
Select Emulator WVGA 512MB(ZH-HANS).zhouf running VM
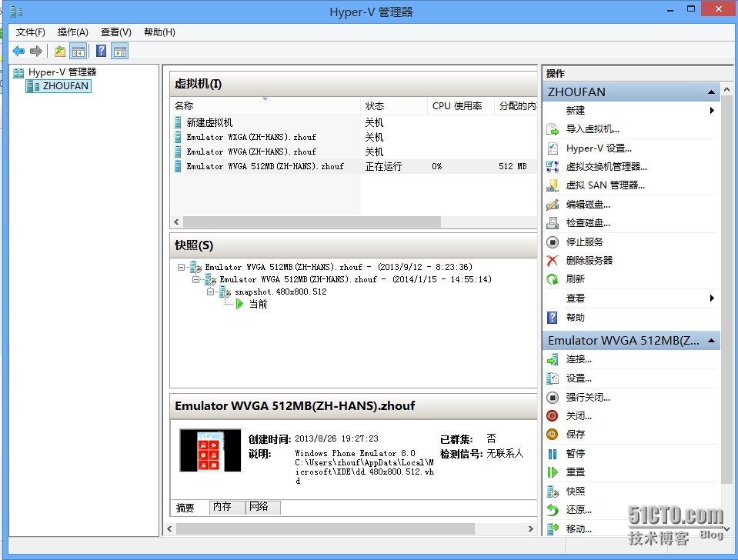pos(353,167)
